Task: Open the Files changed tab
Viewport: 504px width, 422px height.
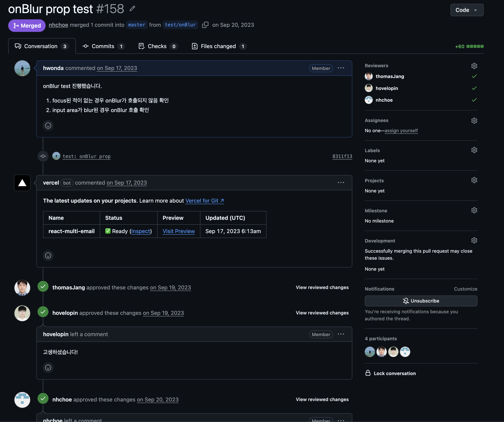Action: 218,46
